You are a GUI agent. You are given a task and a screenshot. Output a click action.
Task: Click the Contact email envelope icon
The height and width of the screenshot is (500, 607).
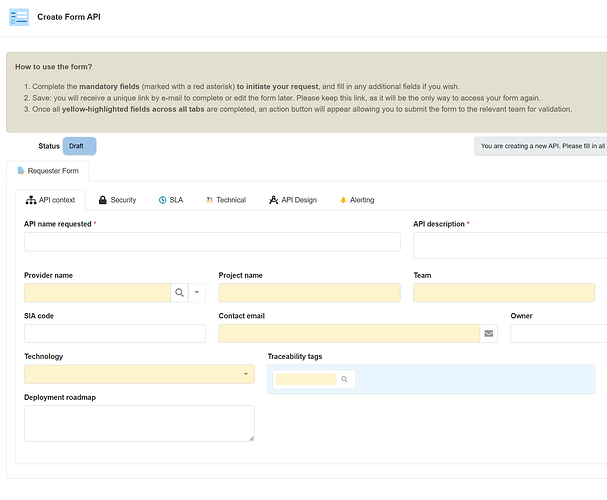coord(489,333)
